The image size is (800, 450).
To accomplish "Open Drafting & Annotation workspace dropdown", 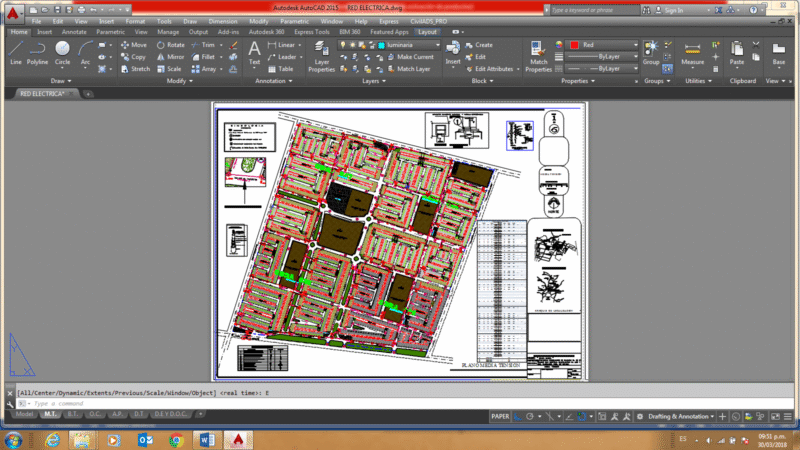I will pos(681,416).
